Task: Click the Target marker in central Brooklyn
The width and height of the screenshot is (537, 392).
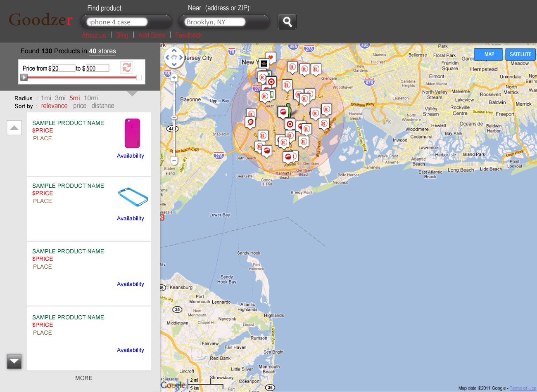Action: (x=290, y=124)
